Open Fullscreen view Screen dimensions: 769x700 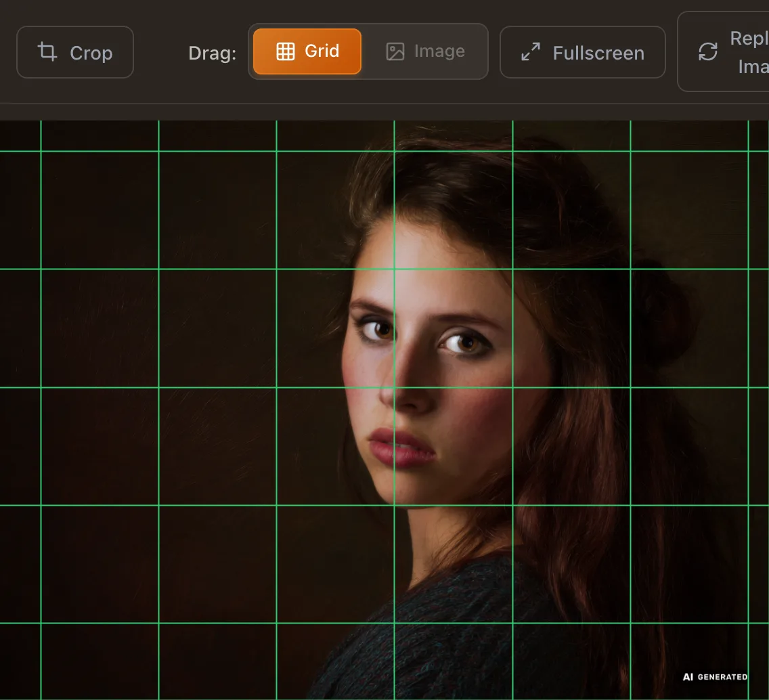pos(583,52)
